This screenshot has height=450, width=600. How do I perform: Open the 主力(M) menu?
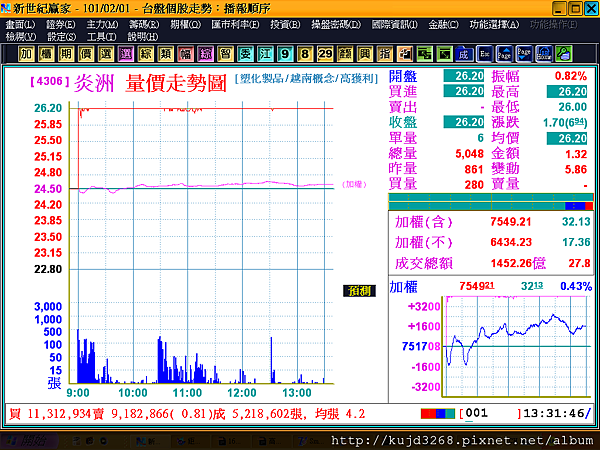102,25
